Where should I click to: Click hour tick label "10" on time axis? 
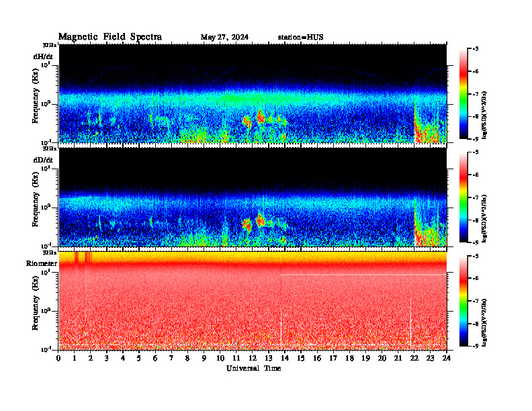[220, 358]
